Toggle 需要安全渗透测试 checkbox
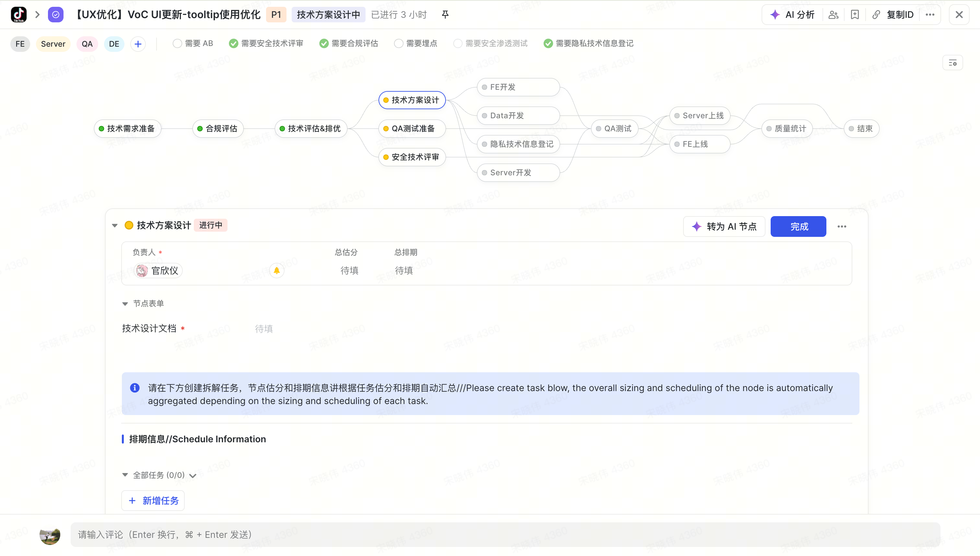Viewport: 980px width, 556px height. click(458, 43)
